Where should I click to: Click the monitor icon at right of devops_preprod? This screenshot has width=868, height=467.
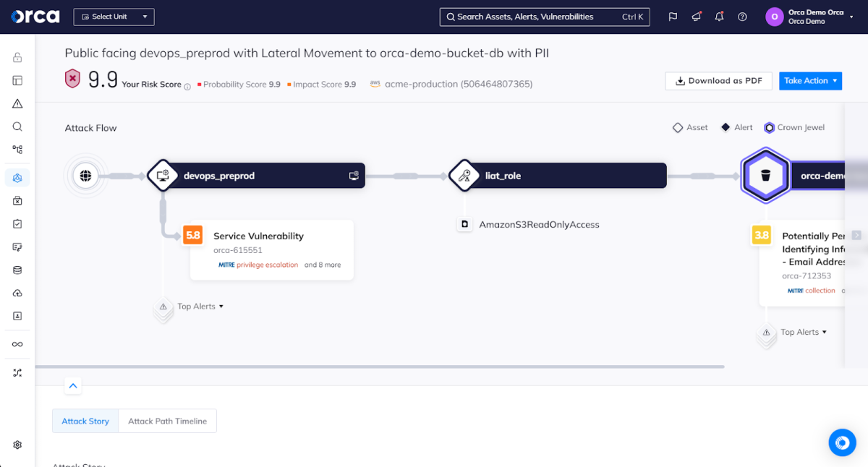coord(354,176)
